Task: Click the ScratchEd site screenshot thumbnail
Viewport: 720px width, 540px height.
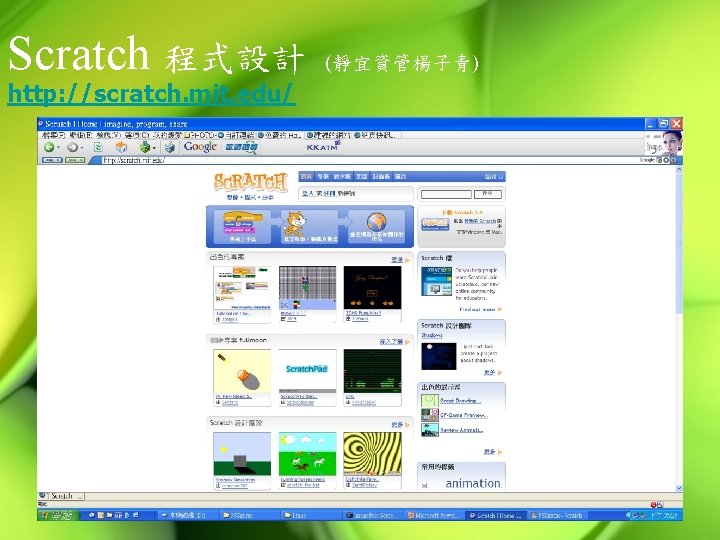Action: pos(436,281)
